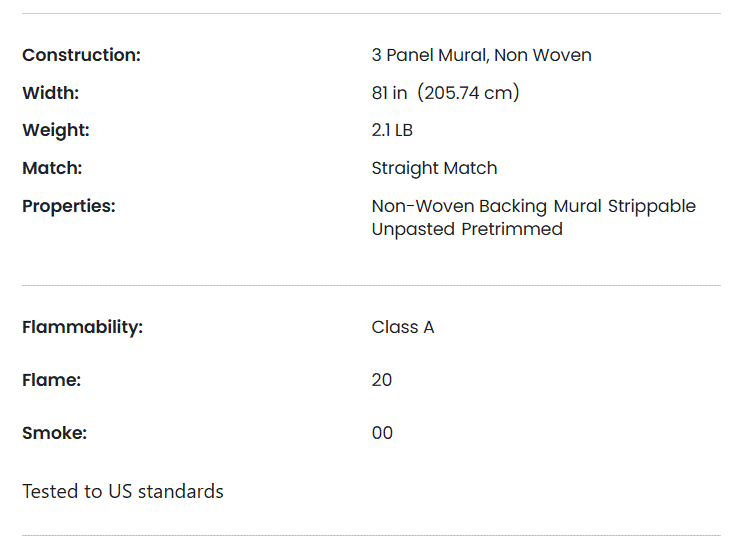740x548 pixels.
Task: Select the 3 Panel Mural, Non Woven text
Action: pyautogui.click(x=481, y=55)
